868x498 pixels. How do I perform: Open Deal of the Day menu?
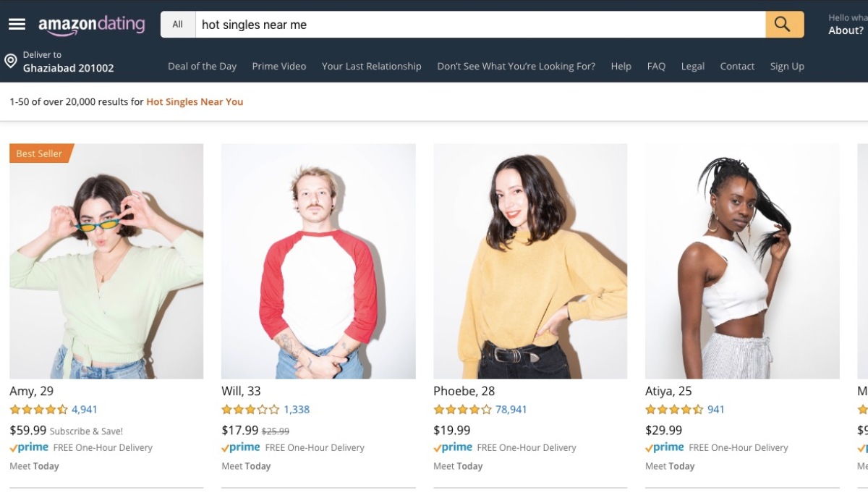tap(202, 66)
